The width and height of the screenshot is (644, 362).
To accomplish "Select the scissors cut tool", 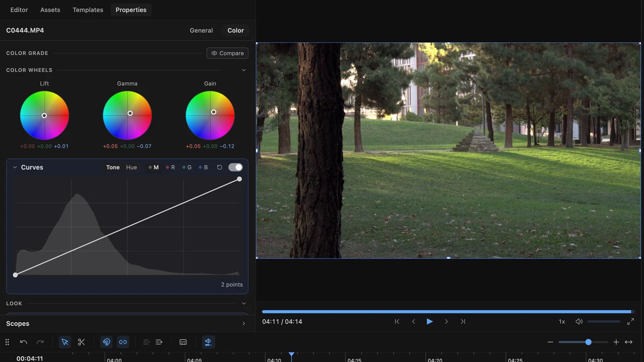I will click(x=81, y=342).
